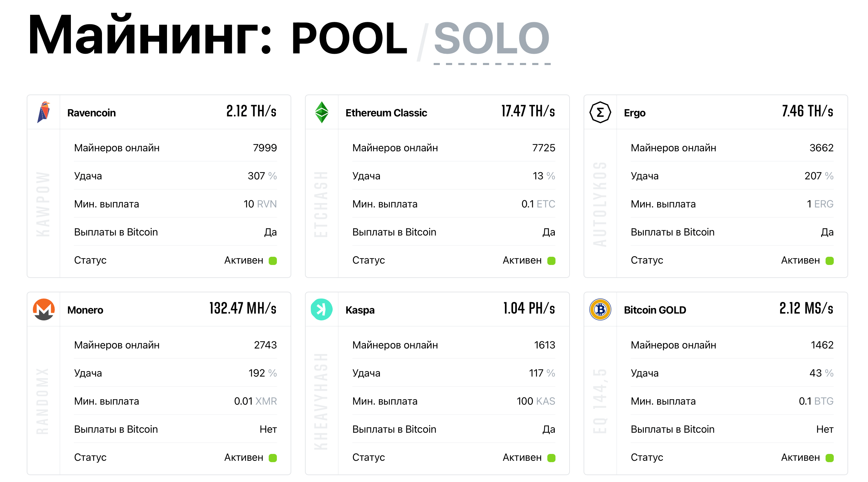This screenshot has height=482, width=868.
Task: Click the teal Kaspa logo icon
Action: pos(322,309)
